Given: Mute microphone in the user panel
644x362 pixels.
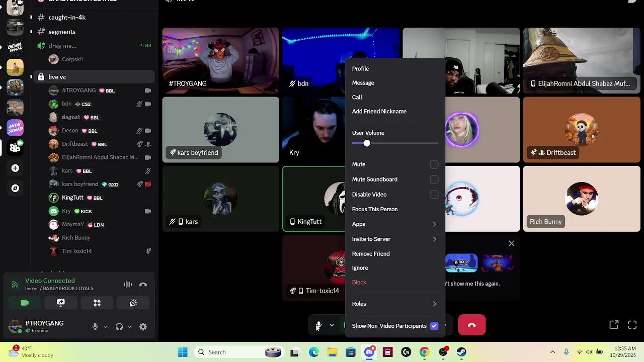Looking at the screenshot, I should tap(95, 327).
